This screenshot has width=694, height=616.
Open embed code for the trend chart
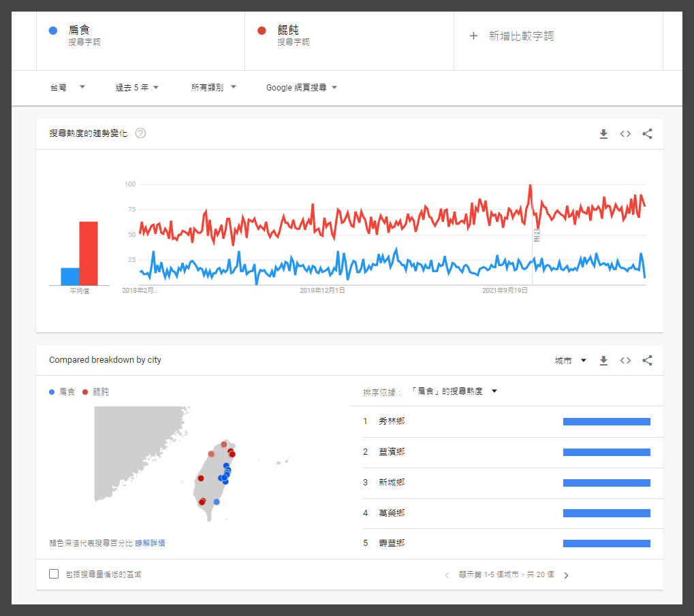[x=625, y=134]
